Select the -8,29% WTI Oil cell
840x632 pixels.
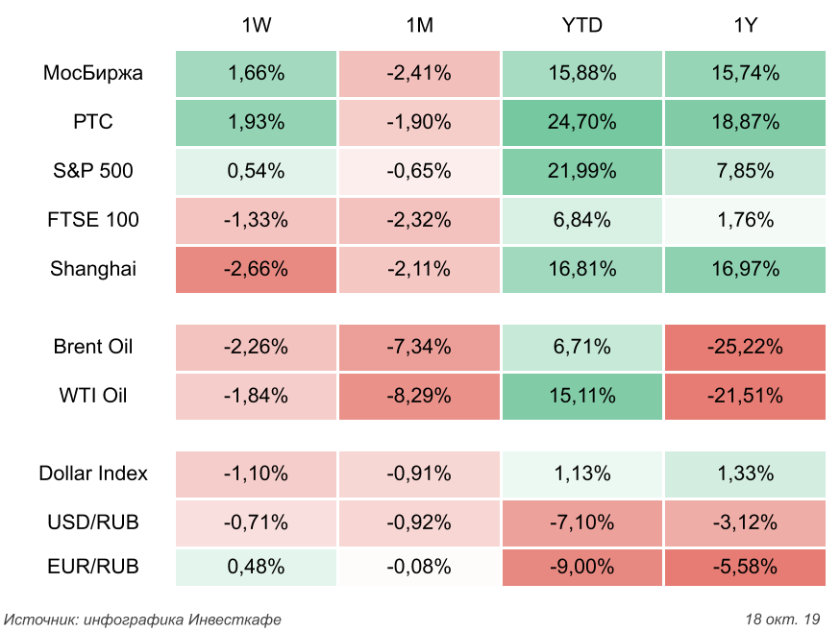[419, 396]
